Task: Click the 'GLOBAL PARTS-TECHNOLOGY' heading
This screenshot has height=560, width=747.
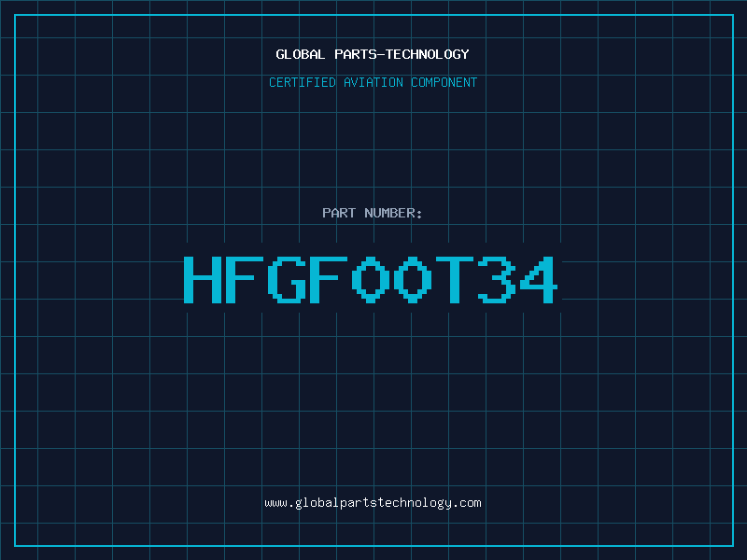Action: point(373,54)
